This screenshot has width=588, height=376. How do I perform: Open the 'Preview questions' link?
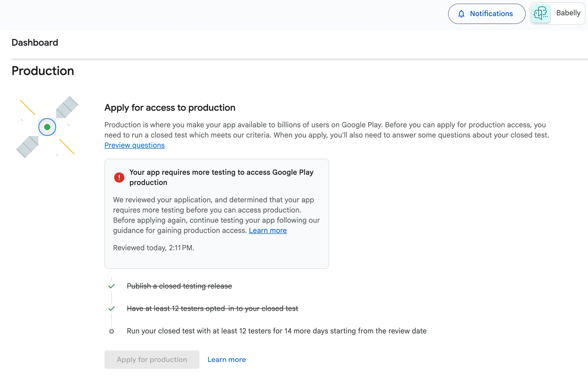pos(134,145)
